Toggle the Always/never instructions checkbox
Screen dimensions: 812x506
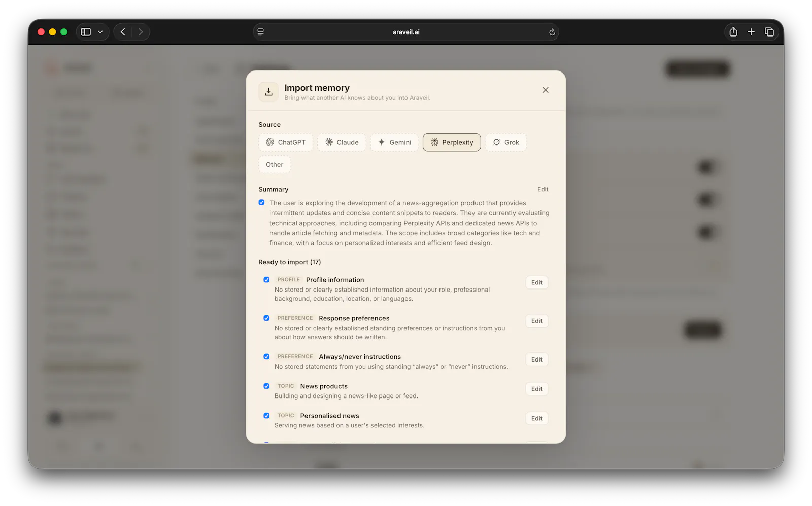(x=266, y=356)
